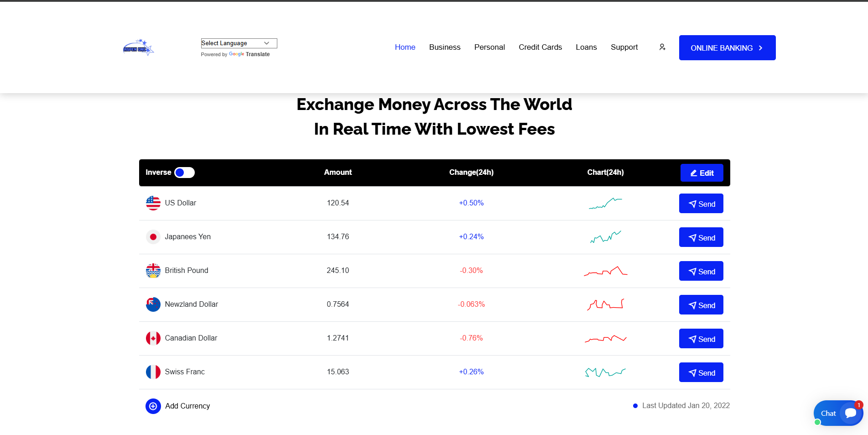Click the Swiss Franc flag icon
This screenshot has height=435, width=868.
153,372
